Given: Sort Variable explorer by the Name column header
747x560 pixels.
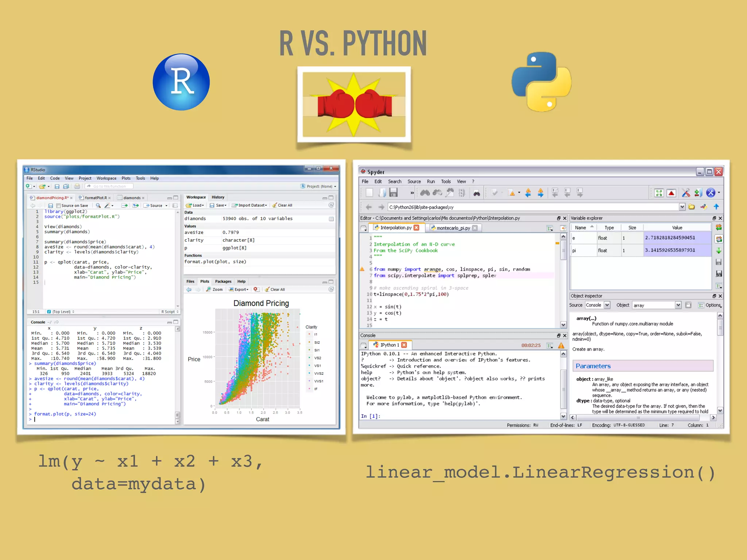Looking at the screenshot, I should click(x=584, y=227).
